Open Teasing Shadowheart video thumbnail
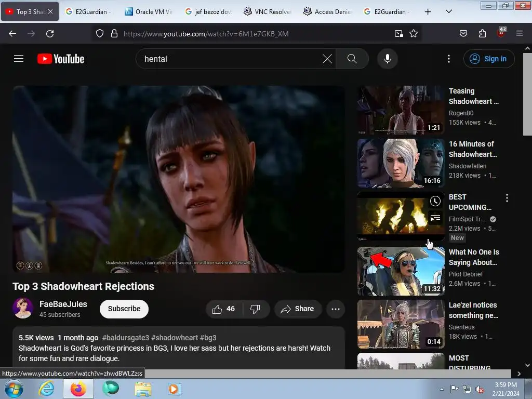 point(401,110)
